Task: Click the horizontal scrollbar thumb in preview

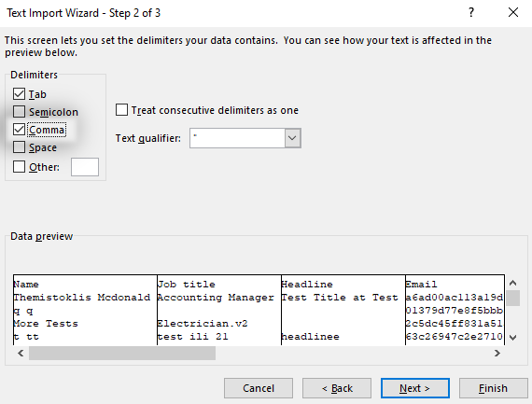Action: tap(122, 353)
